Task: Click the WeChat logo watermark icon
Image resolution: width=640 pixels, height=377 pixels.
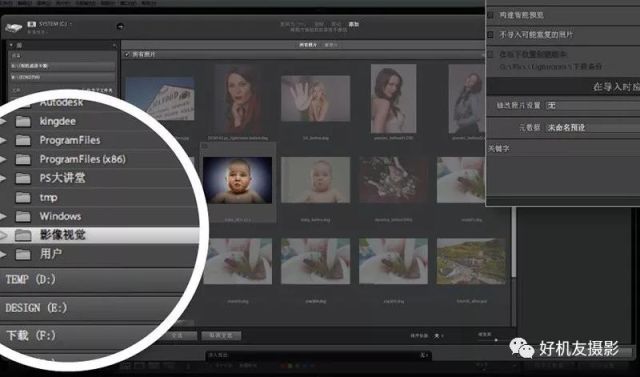Action: point(521,348)
